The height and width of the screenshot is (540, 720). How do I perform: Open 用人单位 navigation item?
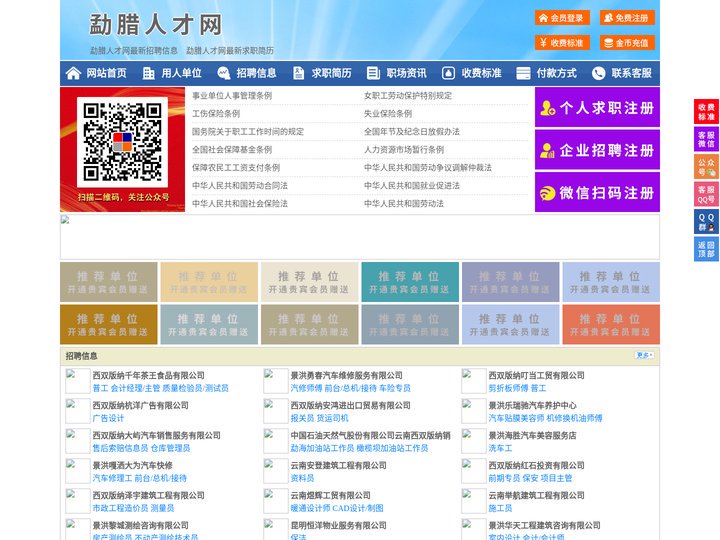(181, 73)
